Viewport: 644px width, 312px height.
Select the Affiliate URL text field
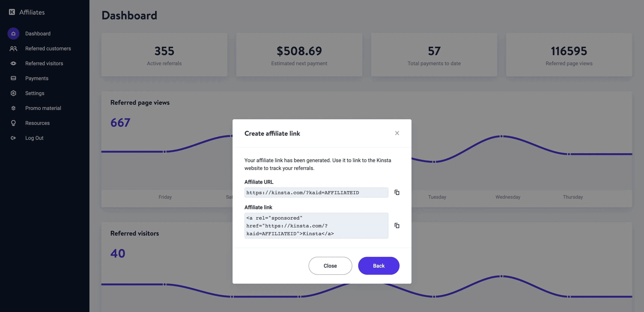tap(316, 192)
